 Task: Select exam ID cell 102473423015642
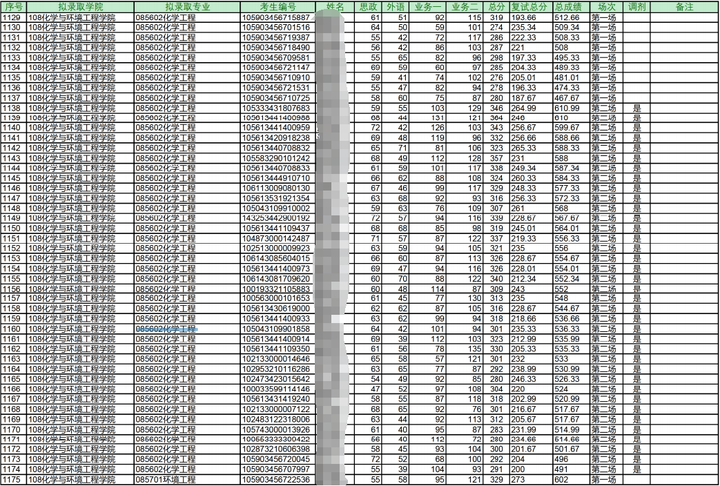click(x=278, y=379)
